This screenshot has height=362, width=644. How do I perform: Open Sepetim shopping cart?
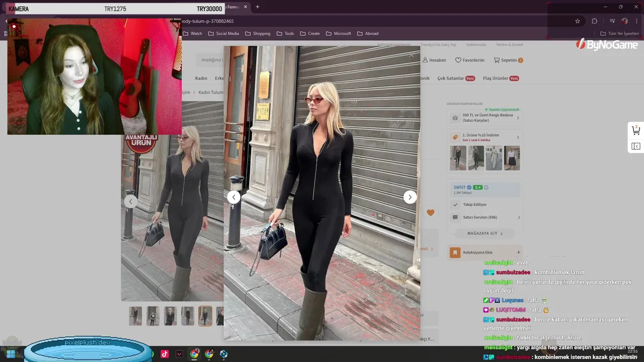[508, 60]
